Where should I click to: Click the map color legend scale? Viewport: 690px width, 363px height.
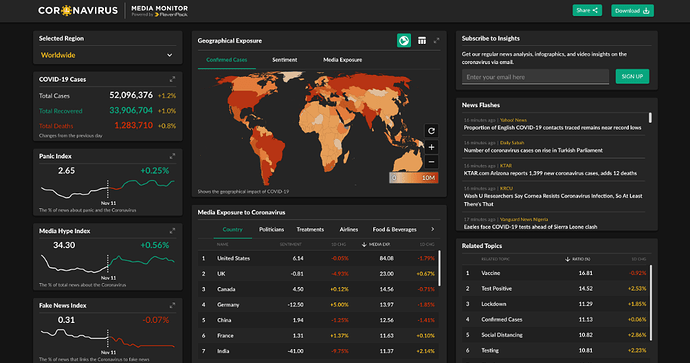point(413,178)
